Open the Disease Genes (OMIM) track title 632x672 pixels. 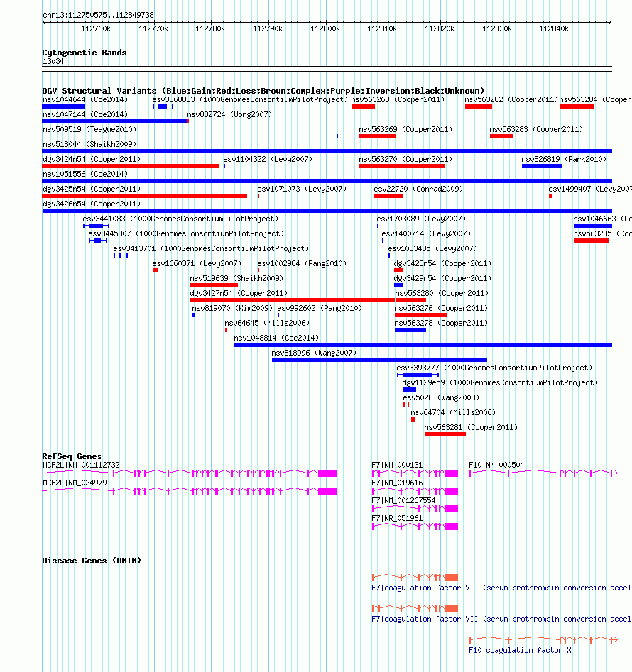pyautogui.click(x=92, y=561)
